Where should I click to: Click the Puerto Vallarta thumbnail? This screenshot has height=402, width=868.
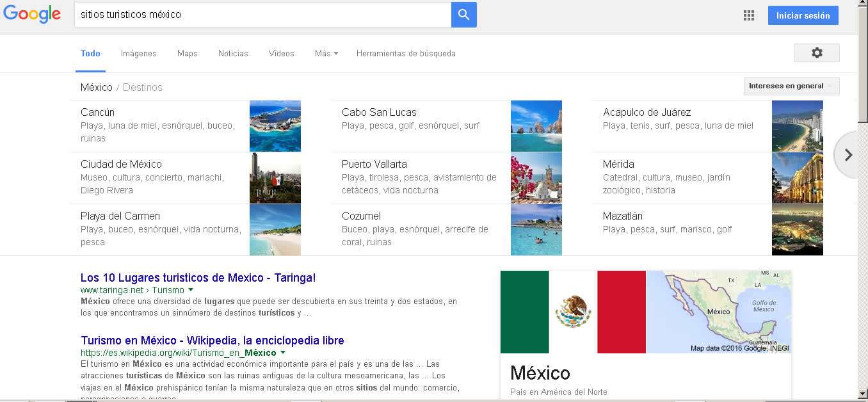(x=536, y=178)
